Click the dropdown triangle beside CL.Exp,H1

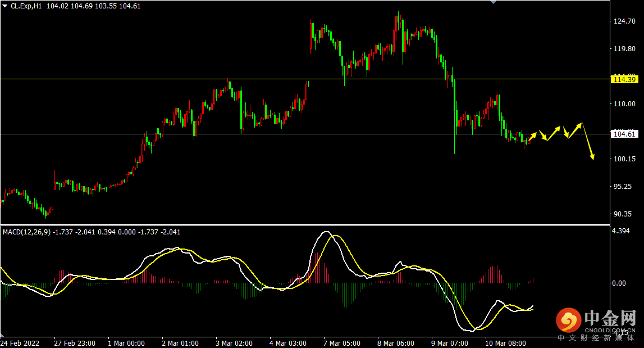(5, 6)
